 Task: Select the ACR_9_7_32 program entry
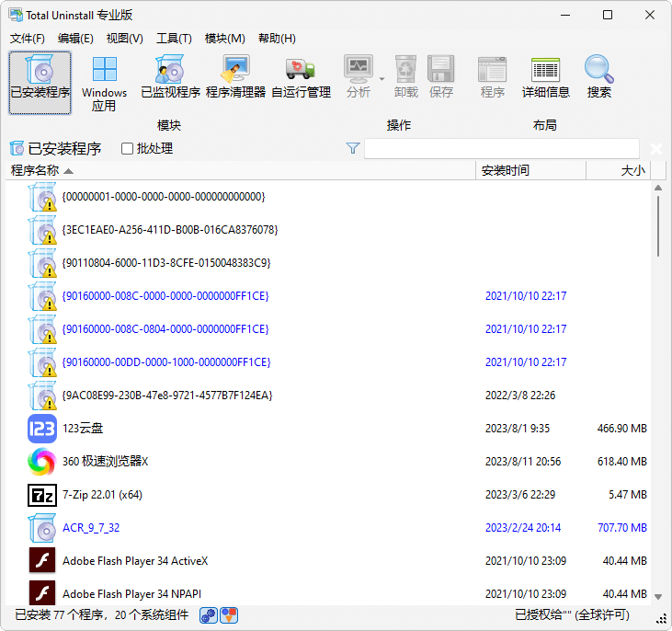click(x=328, y=528)
